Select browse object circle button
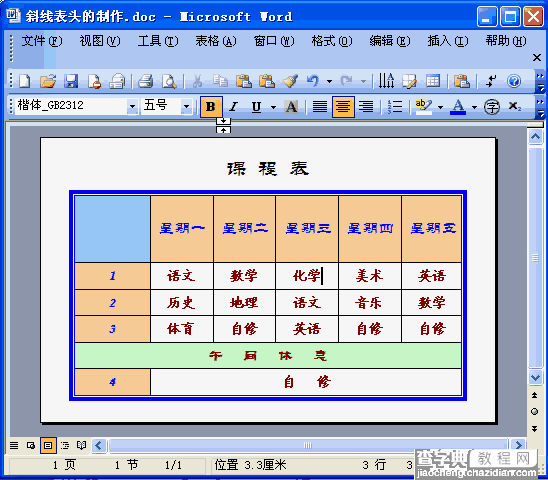 pyautogui.click(x=534, y=411)
